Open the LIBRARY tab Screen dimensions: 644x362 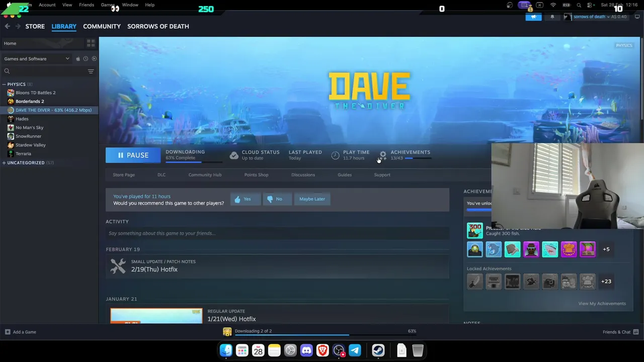click(64, 26)
